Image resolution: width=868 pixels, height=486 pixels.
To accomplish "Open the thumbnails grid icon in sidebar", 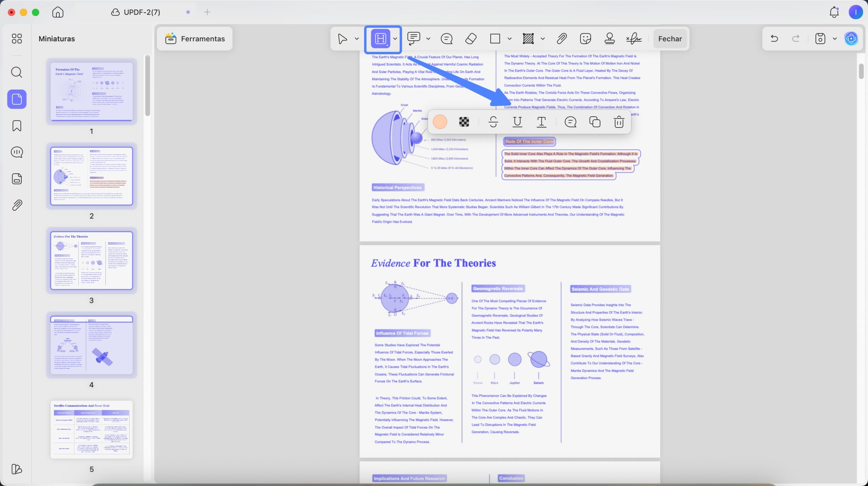I will tap(17, 39).
